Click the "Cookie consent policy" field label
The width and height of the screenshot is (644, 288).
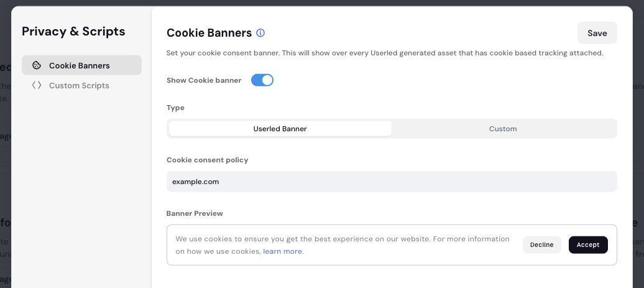(x=207, y=160)
